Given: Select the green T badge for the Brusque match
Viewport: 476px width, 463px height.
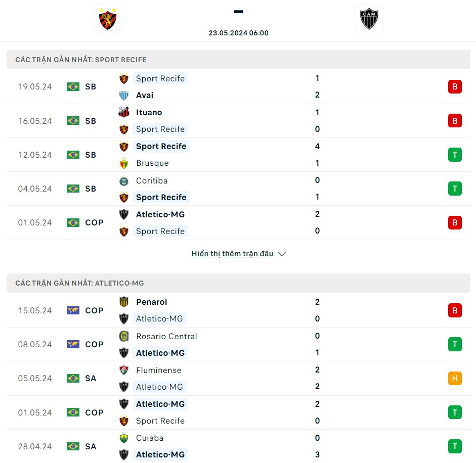Looking at the screenshot, I should pyautogui.click(x=455, y=155).
